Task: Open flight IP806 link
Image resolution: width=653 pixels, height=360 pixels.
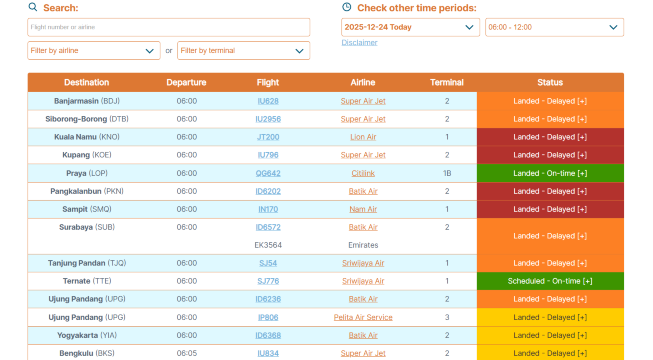Action: coord(268,318)
